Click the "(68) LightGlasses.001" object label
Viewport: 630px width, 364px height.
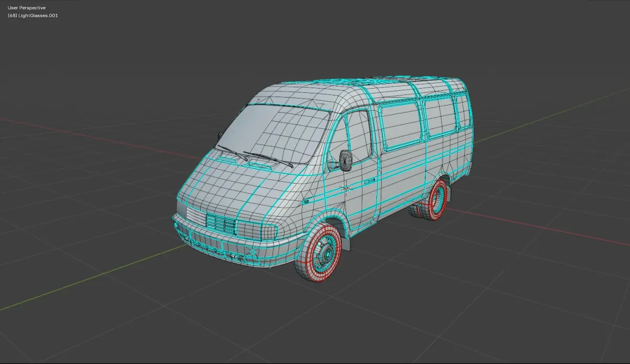33,15
